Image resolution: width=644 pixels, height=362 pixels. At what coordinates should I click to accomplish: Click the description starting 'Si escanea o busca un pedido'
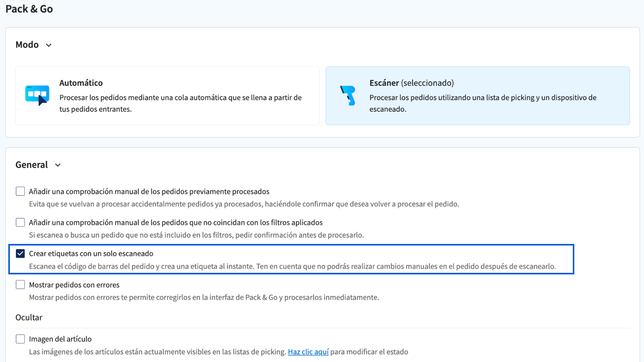(x=196, y=235)
